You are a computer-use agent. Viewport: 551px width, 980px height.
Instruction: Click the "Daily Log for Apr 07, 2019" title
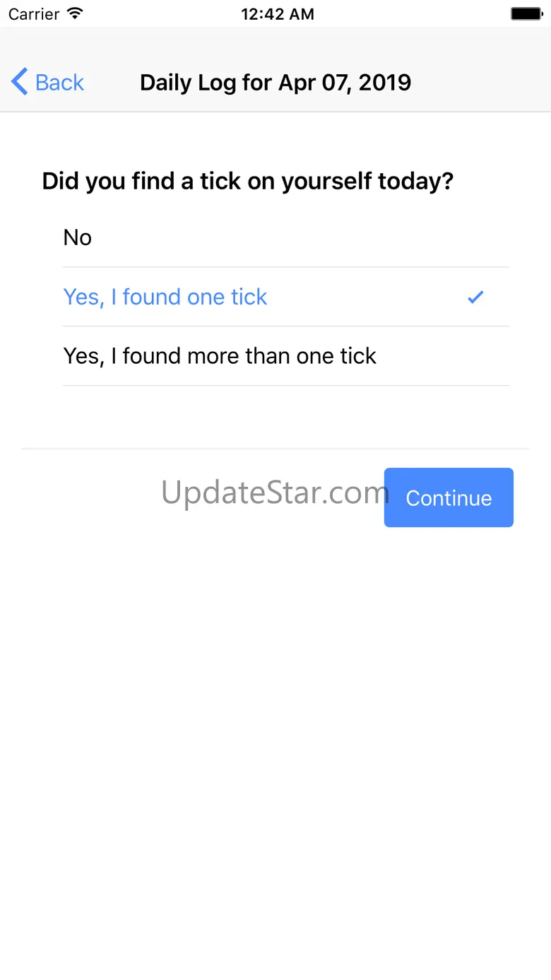tap(275, 83)
